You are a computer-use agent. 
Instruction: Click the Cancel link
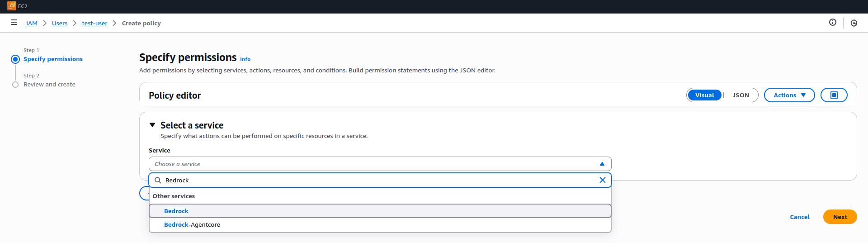point(799,217)
